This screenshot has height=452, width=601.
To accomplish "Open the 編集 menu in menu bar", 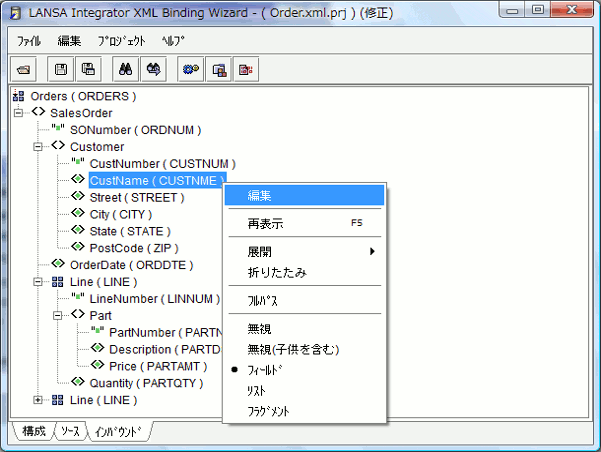I will pos(69,40).
